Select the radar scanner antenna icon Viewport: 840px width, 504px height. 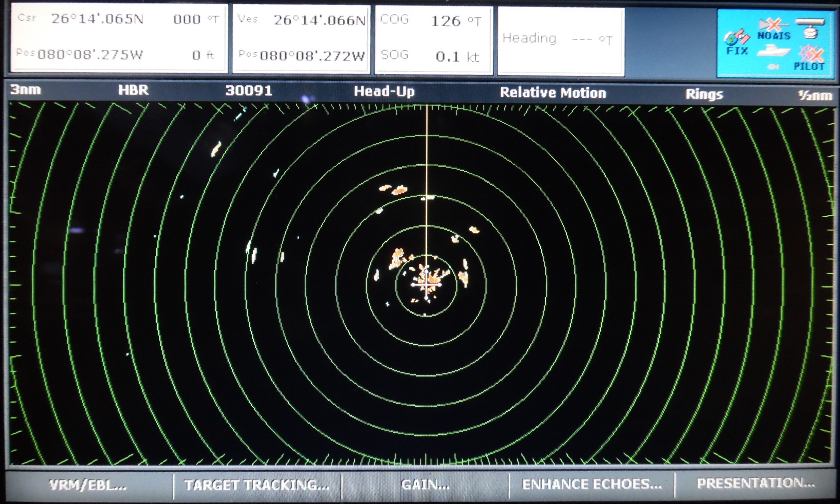[x=810, y=28]
